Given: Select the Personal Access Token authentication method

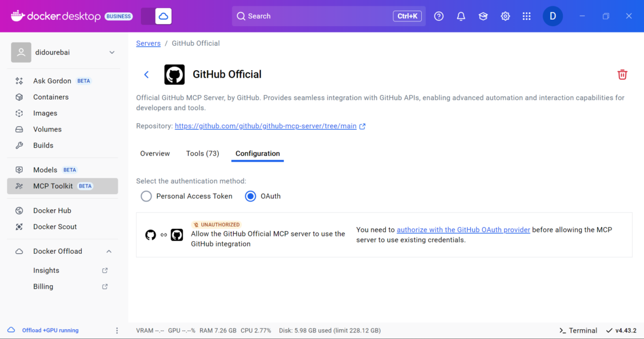Looking at the screenshot, I should (146, 196).
